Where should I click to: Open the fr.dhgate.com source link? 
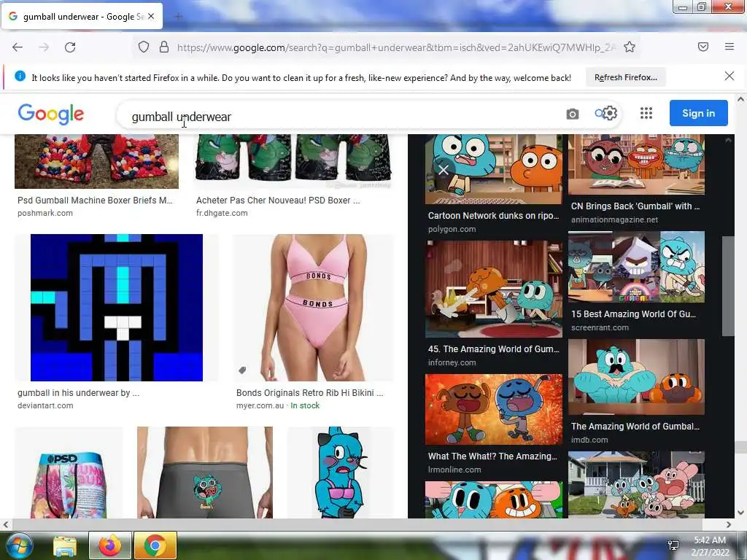point(222,213)
